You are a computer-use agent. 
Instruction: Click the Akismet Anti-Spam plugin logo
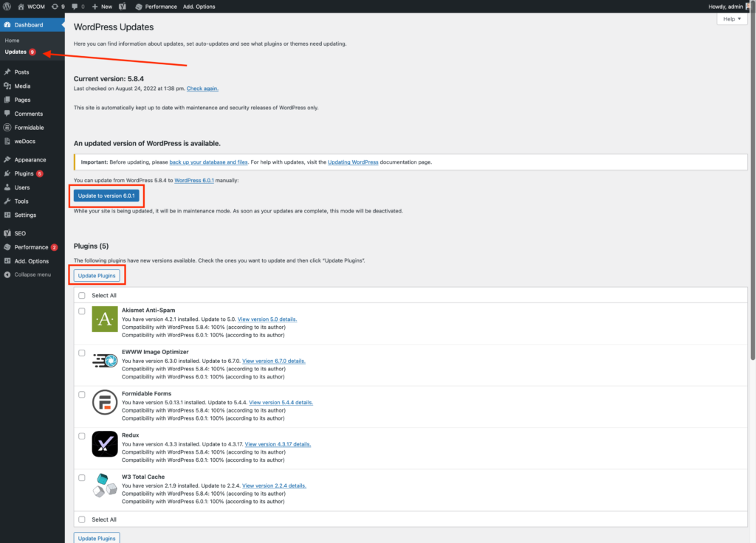[105, 319]
